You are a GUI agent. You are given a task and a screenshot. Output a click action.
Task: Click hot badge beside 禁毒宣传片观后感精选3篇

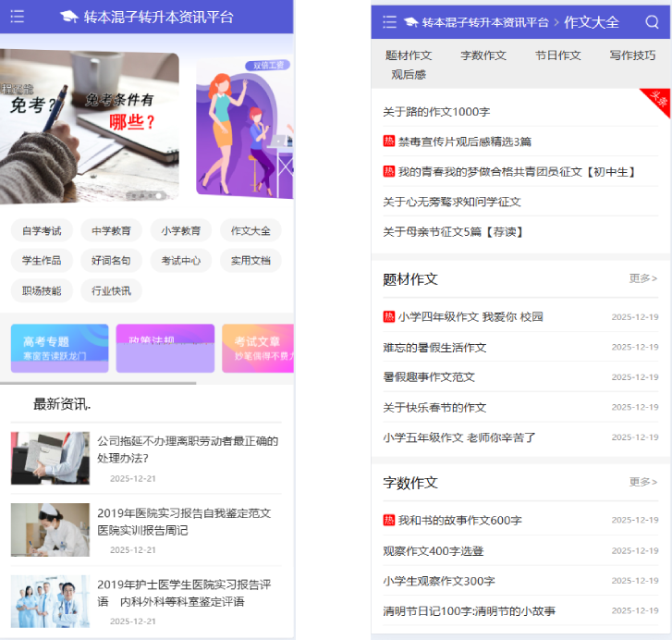tap(389, 142)
